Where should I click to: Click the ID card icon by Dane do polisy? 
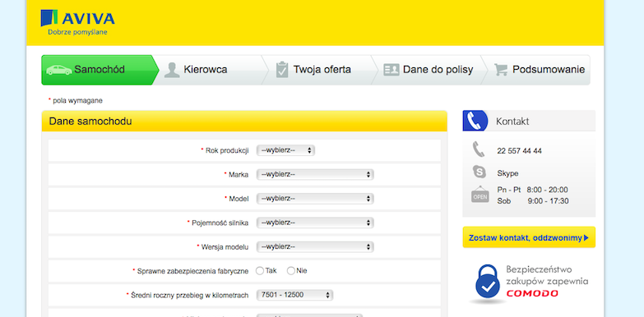pos(391,70)
